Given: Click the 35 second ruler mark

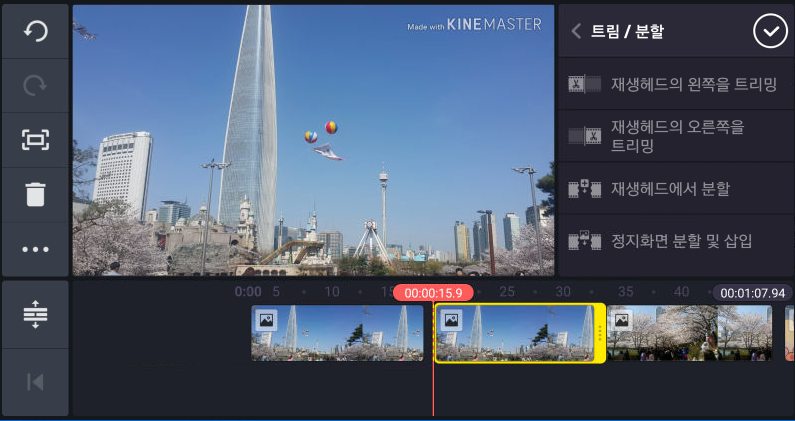Looking at the screenshot, I should [626, 292].
